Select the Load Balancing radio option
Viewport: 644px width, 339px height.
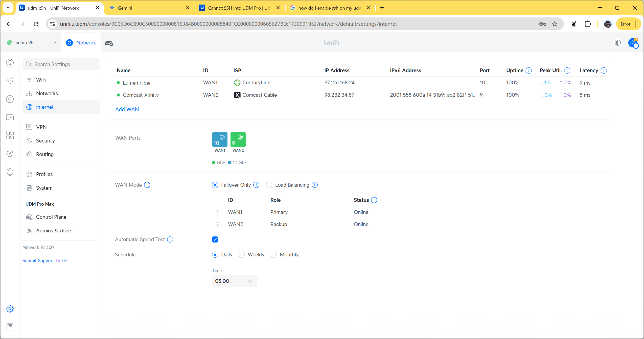click(269, 185)
